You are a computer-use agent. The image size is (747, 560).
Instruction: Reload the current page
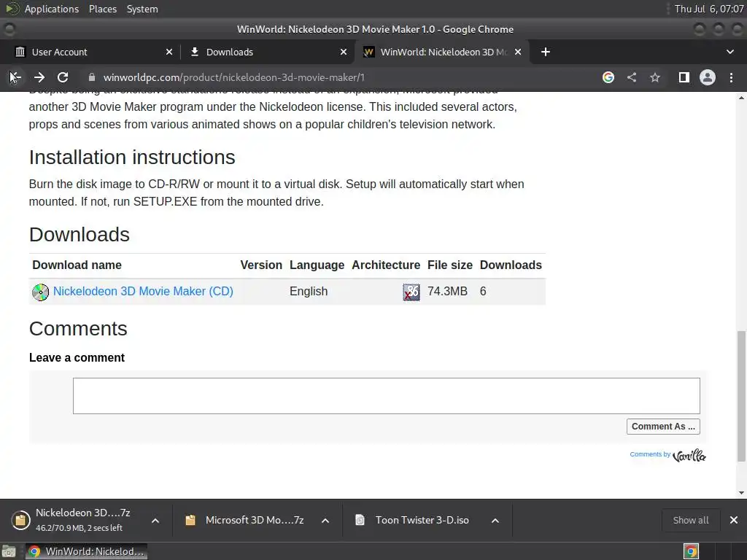(63, 77)
